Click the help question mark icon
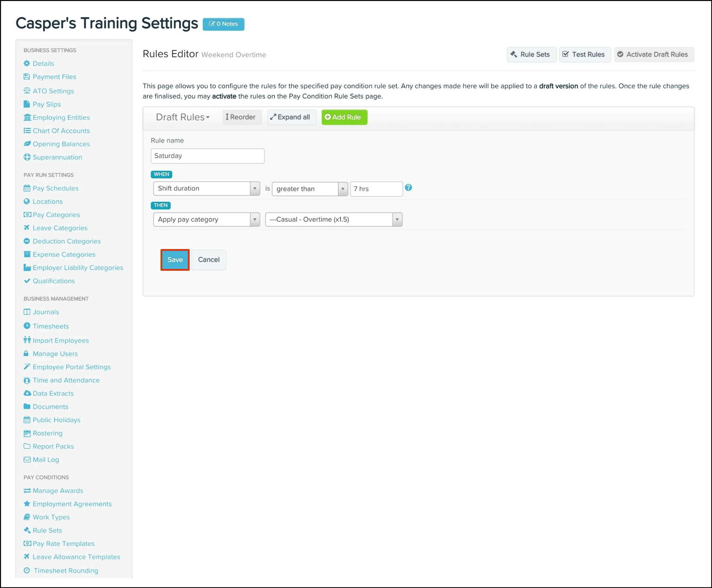 [408, 188]
